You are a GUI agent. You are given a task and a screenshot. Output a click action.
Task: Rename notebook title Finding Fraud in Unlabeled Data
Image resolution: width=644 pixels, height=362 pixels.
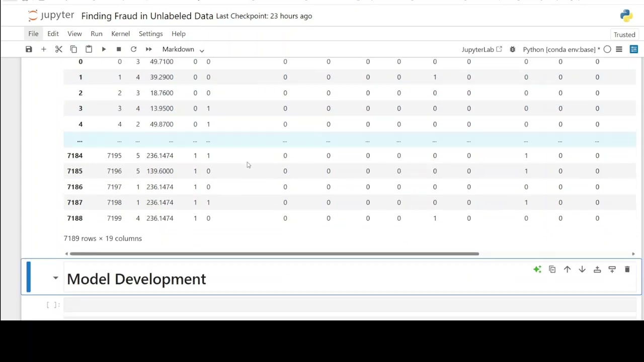click(x=147, y=16)
